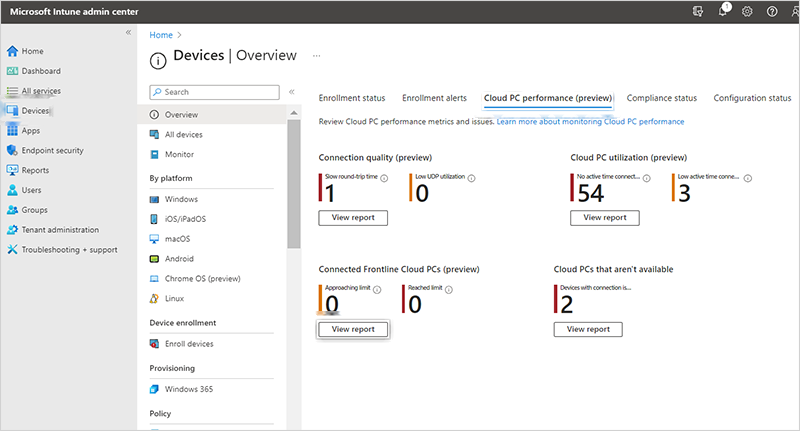Viewport: 800px width, 431px height.
Task: Click the Monitor icon in menu
Action: pyautogui.click(x=154, y=155)
